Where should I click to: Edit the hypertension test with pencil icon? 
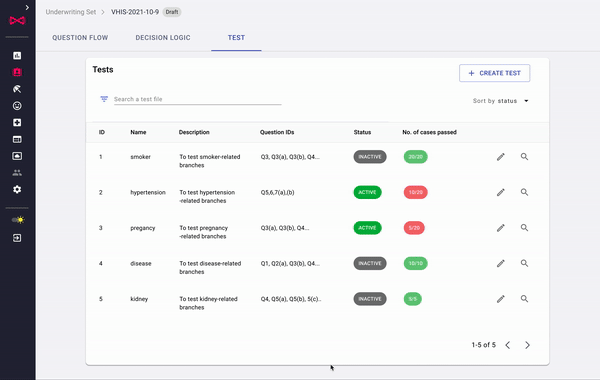click(x=501, y=192)
